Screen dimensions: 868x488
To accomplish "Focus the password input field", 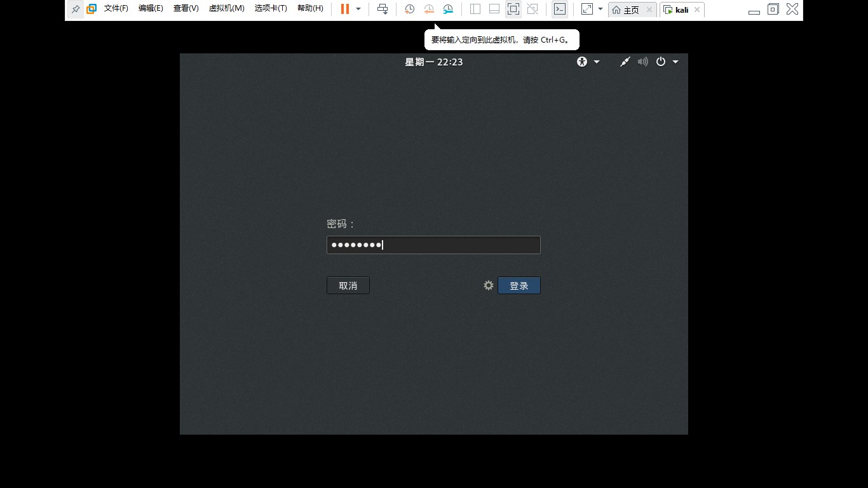I will tap(433, 245).
